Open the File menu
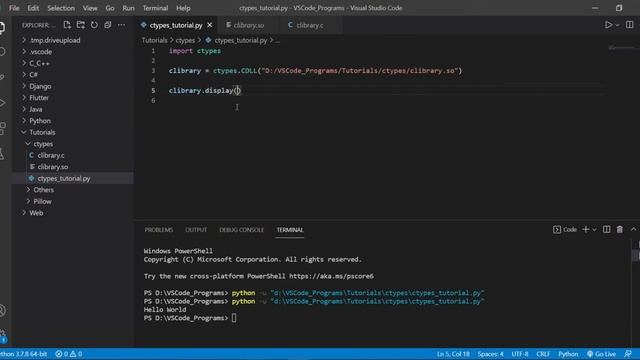The image size is (640, 360). (14, 8)
